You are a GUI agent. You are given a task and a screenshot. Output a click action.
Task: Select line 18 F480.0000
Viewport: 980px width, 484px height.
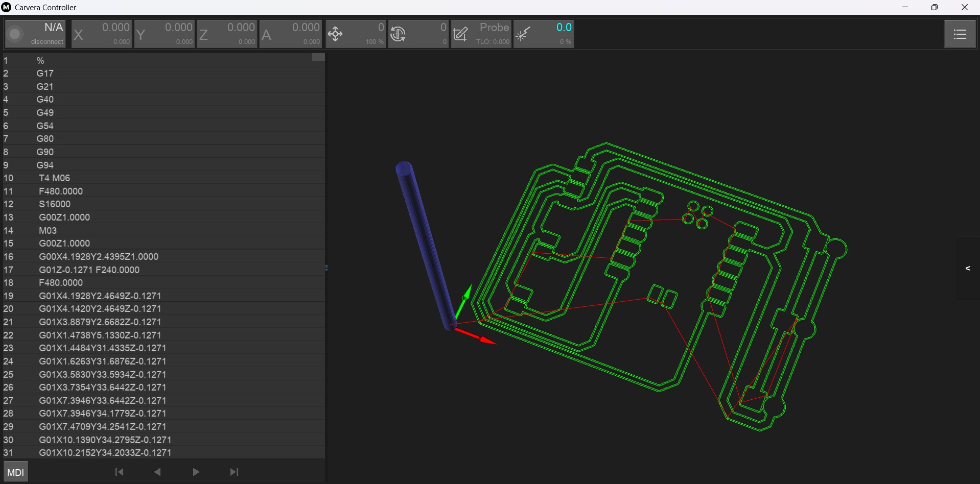(164, 282)
